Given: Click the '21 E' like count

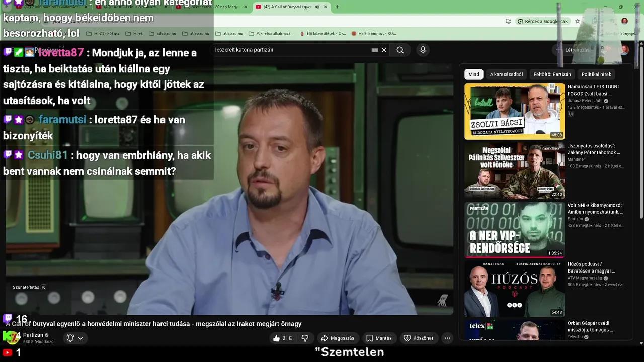Looking at the screenshot, I should click(287, 338).
